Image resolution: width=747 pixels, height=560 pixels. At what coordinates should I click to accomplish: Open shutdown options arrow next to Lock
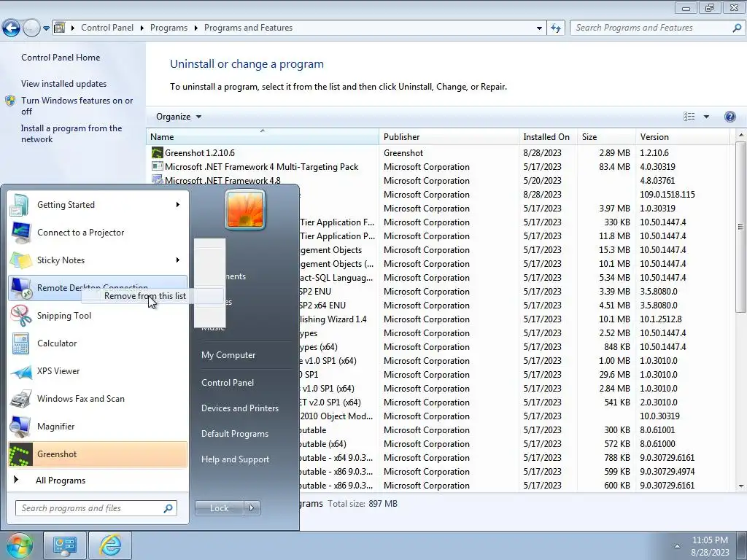[252, 508]
